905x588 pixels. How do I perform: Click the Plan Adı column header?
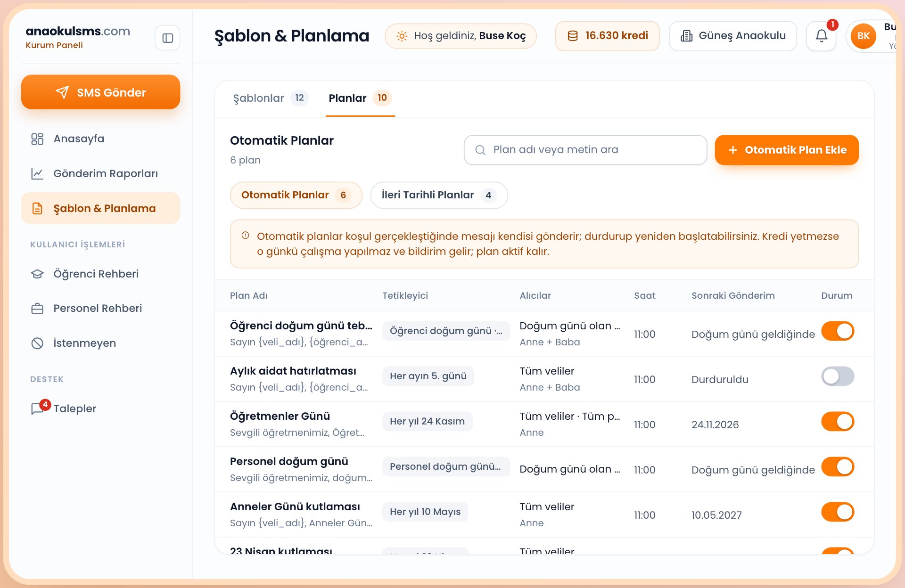(249, 295)
